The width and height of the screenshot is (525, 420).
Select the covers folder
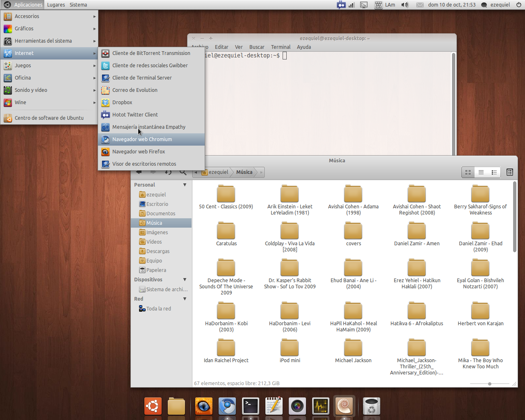pyautogui.click(x=353, y=234)
